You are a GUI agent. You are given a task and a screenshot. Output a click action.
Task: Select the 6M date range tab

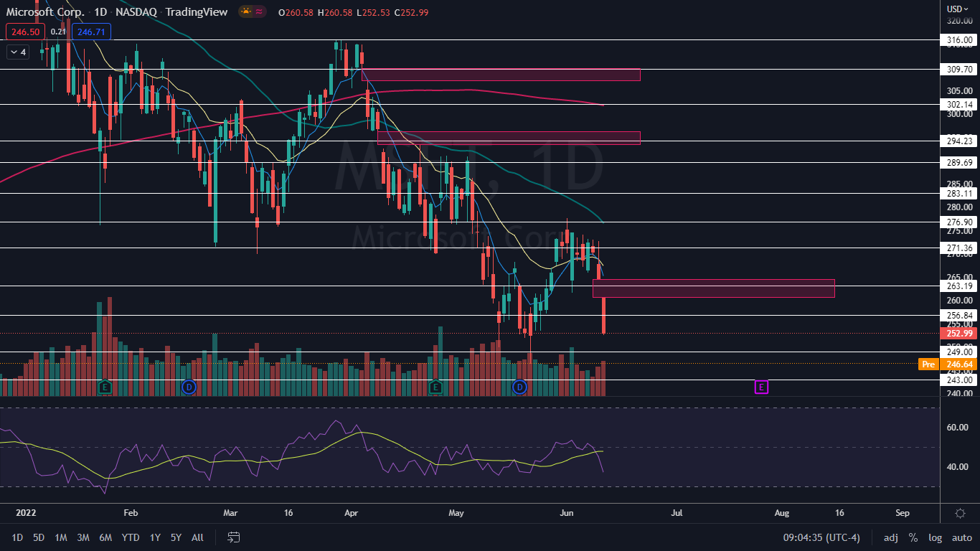click(105, 537)
